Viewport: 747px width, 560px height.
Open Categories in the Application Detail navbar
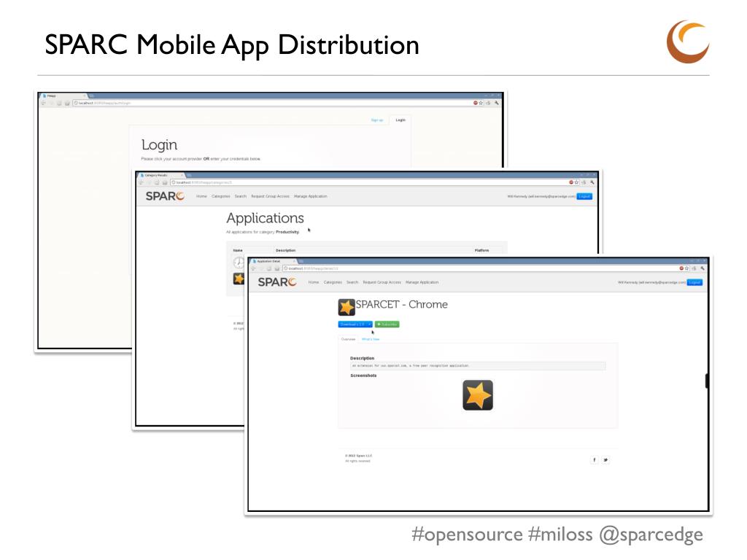333,282
